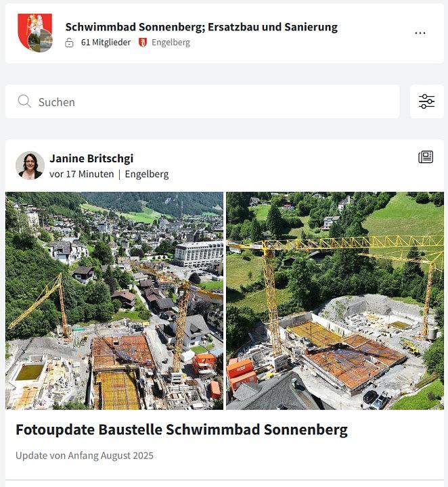448x487 pixels.
Task: Open the Engelberg link in group header
Action: pos(171,43)
